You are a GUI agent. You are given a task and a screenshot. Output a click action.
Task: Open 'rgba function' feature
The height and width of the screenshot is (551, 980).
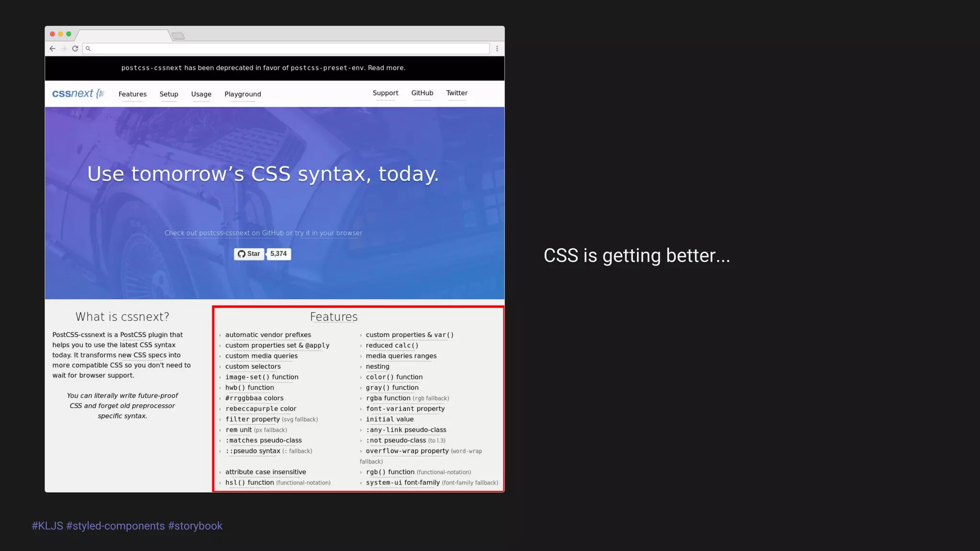[x=388, y=398]
